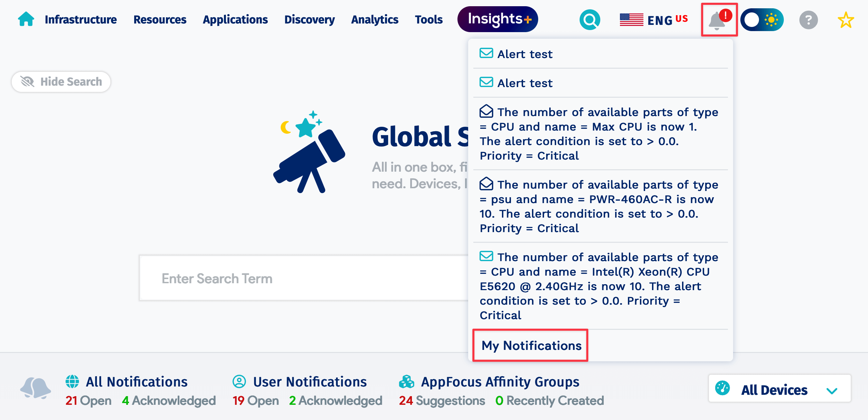
Task: Expand the All Devices dropdown
Action: pos(780,388)
